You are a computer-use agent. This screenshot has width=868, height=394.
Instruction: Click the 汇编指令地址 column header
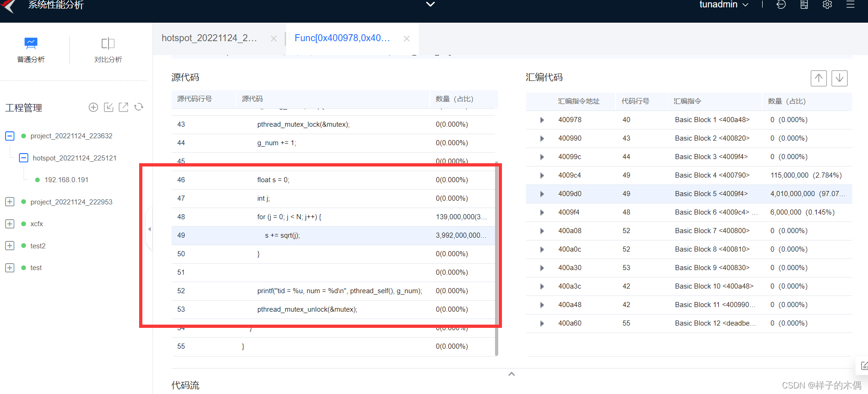(579, 101)
